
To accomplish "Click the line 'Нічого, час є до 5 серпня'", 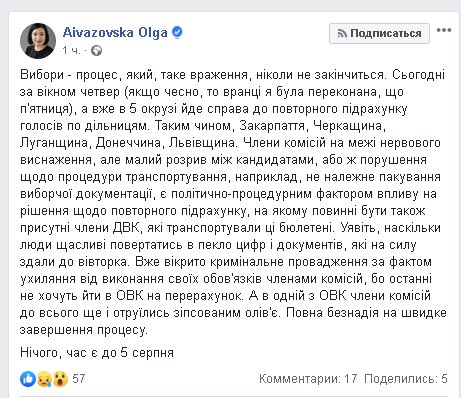I will tap(97, 353).
